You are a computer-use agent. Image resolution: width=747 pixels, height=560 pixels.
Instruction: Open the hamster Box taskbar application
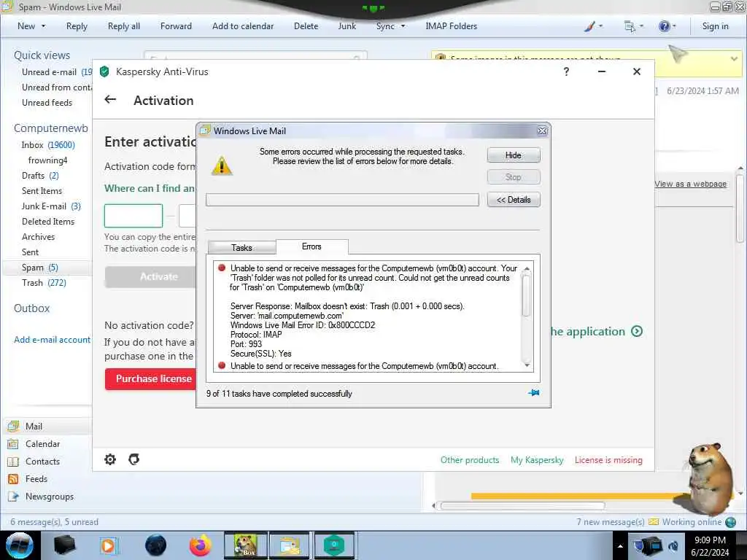click(245, 545)
